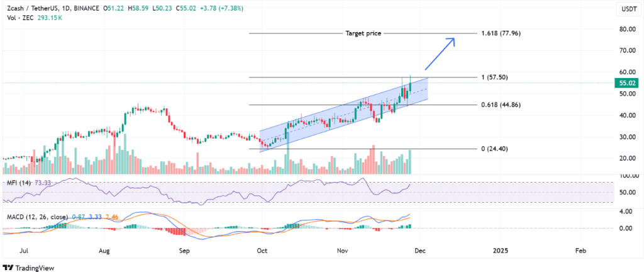Image resolution: width=644 pixels, height=272 pixels.
Task: Select the 0 (24.40) Fibonacci label
Action: 495,149
